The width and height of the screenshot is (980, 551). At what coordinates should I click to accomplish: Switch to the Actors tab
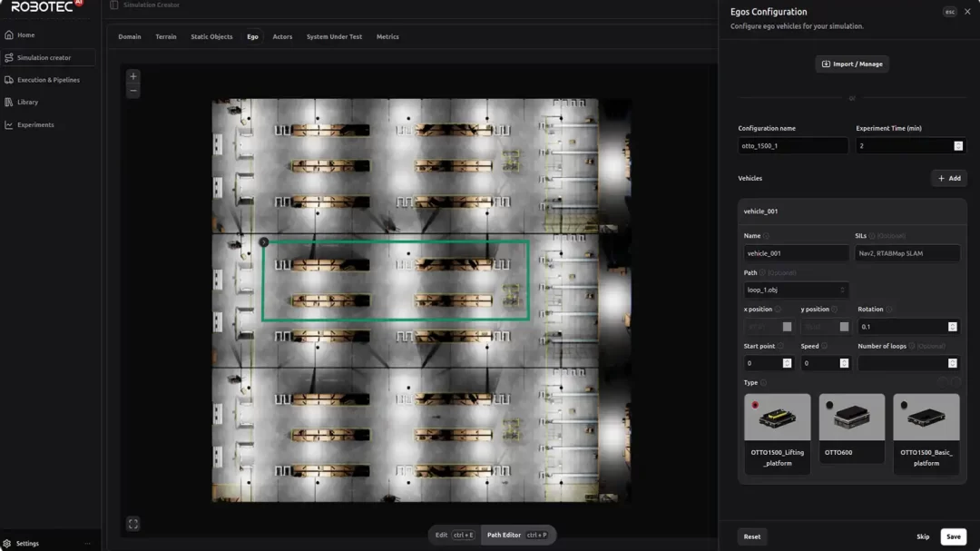(x=282, y=37)
